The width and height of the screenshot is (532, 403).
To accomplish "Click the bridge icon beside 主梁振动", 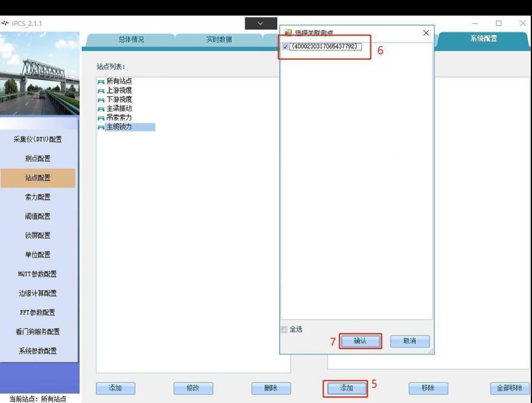I will point(101,109).
